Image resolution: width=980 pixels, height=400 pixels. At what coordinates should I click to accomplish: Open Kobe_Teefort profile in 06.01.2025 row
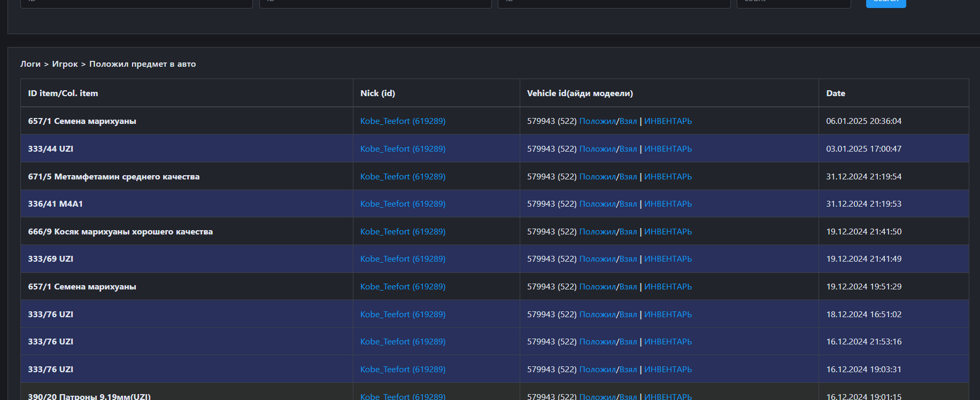[403, 121]
